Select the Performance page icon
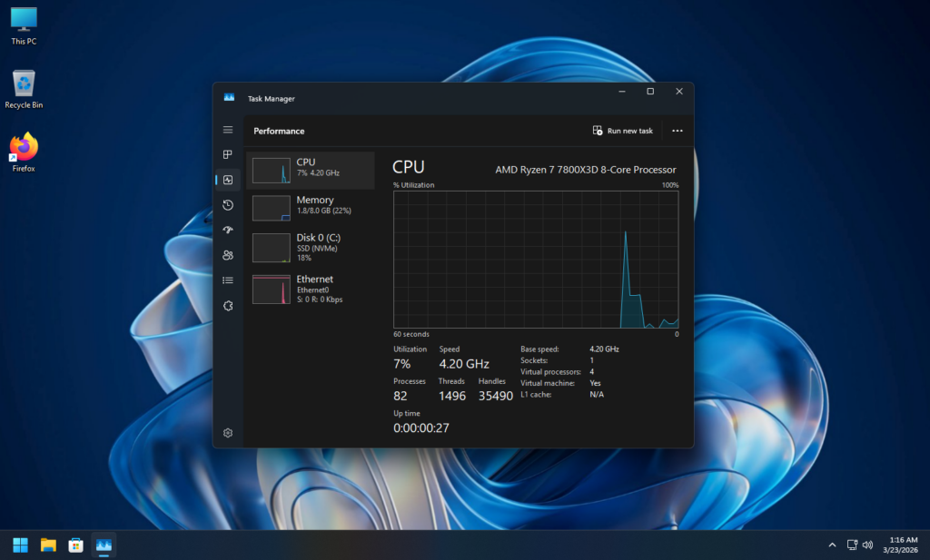Image resolution: width=930 pixels, height=560 pixels. point(228,180)
